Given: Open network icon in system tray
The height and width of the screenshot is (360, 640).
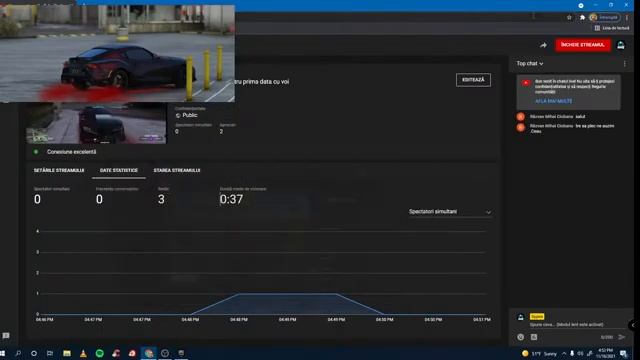Looking at the screenshot, I should click(x=590, y=353).
